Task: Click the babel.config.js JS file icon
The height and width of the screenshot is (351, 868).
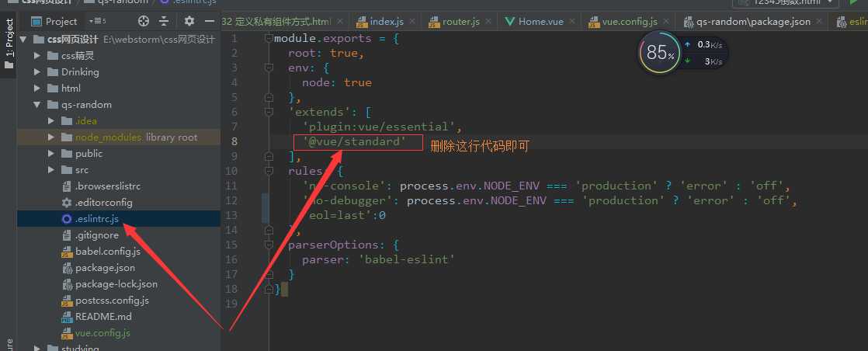Action: point(67,252)
